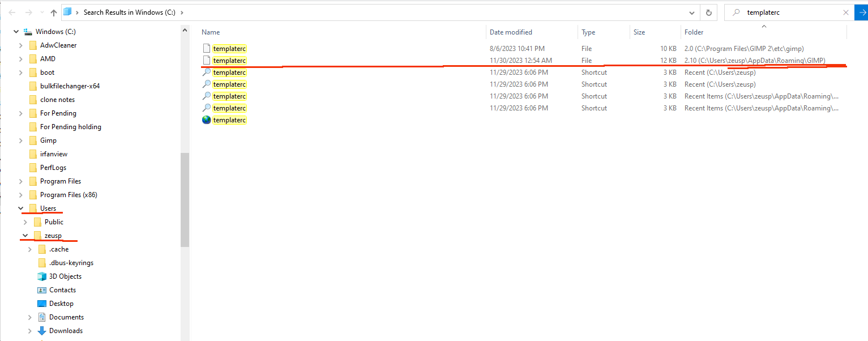This screenshot has width=868, height=341.
Task: Sort by the Date modified column
Action: point(511,32)
